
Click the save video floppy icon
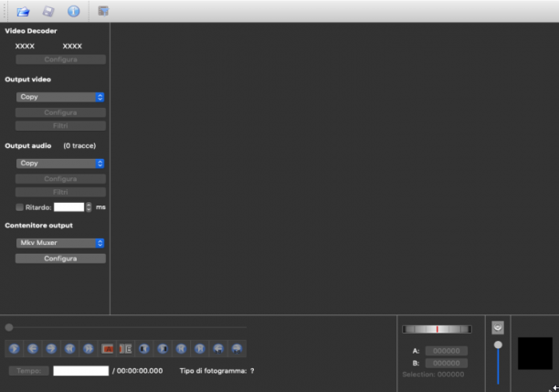[48, 11]
